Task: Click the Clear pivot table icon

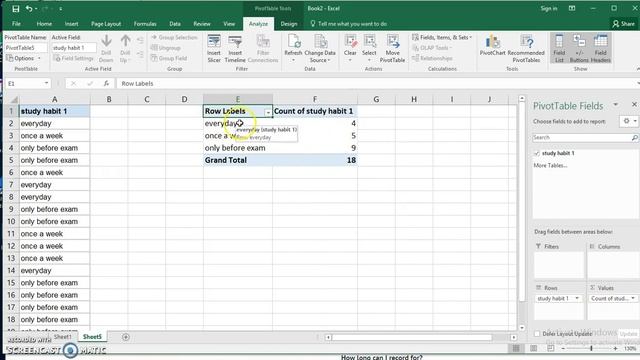Action: click(x=350, y=49)
